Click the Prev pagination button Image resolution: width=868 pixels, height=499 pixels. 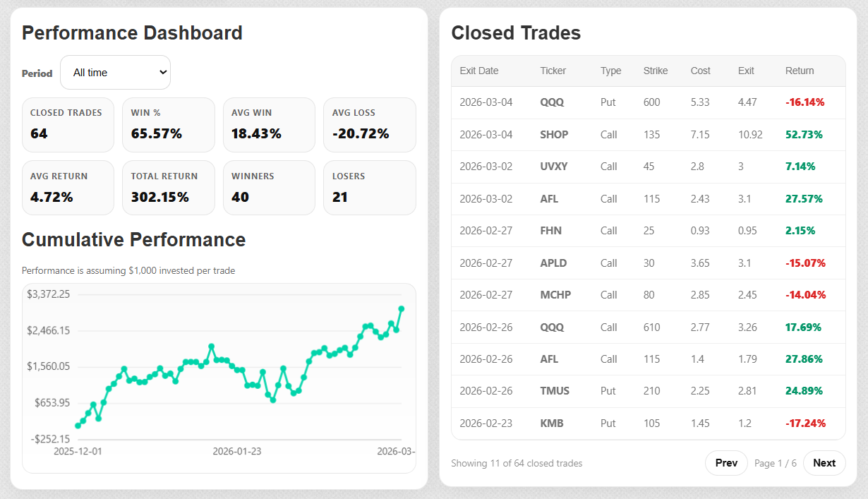click(x=726, y=463)
